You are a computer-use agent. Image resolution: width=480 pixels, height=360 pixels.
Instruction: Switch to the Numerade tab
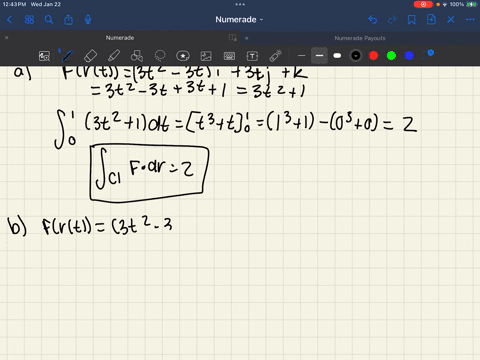pyautogui.click(x=120, y=38)
